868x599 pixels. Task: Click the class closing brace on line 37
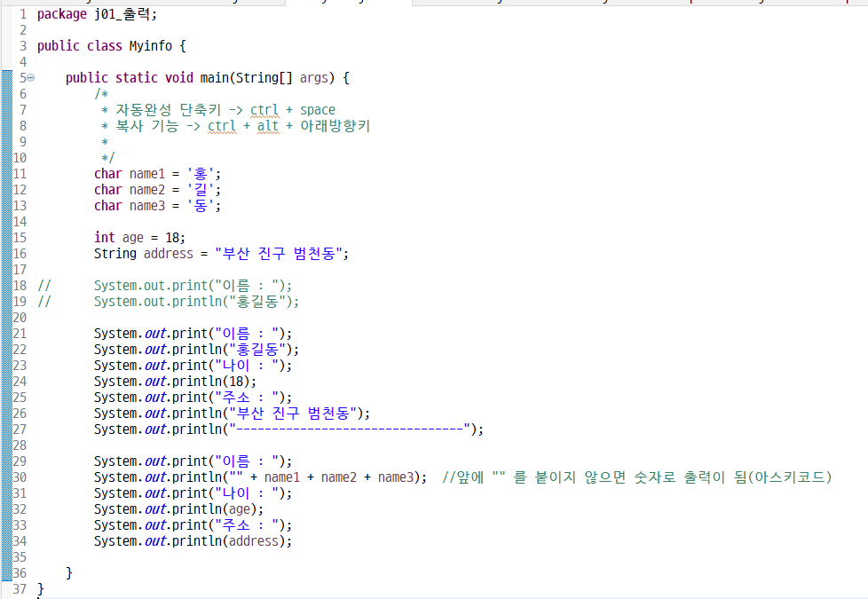[x=41, y=589]
